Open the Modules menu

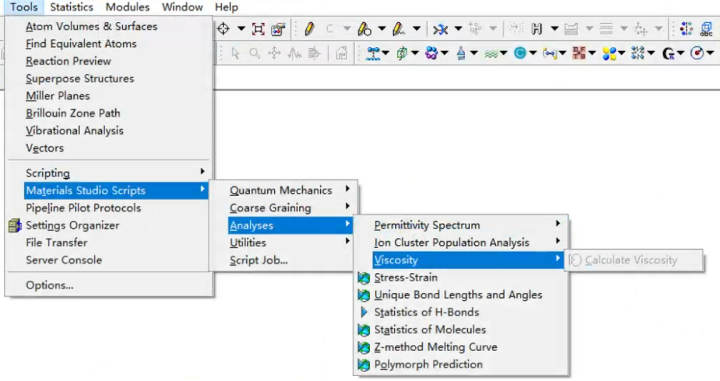click(128, 7)
